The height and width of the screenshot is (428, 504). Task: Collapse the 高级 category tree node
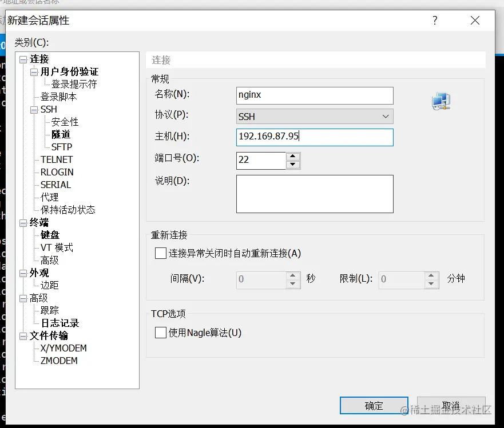click(23, 299)
